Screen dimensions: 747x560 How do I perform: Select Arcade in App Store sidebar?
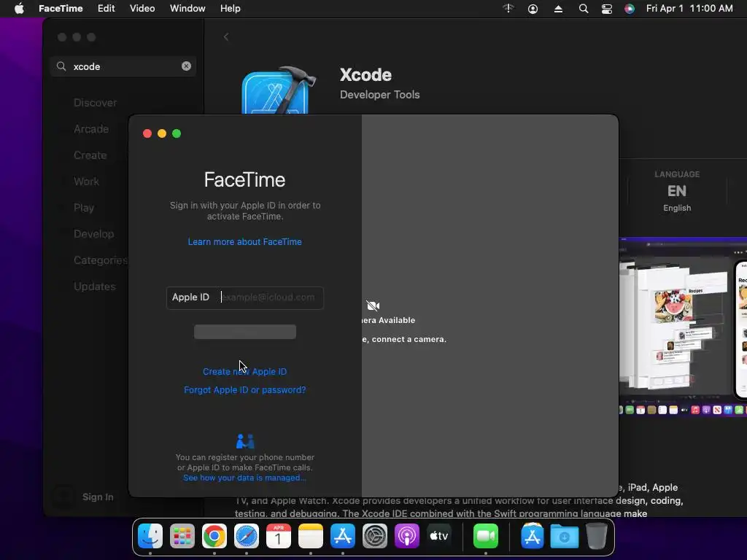tap(91, 129)
